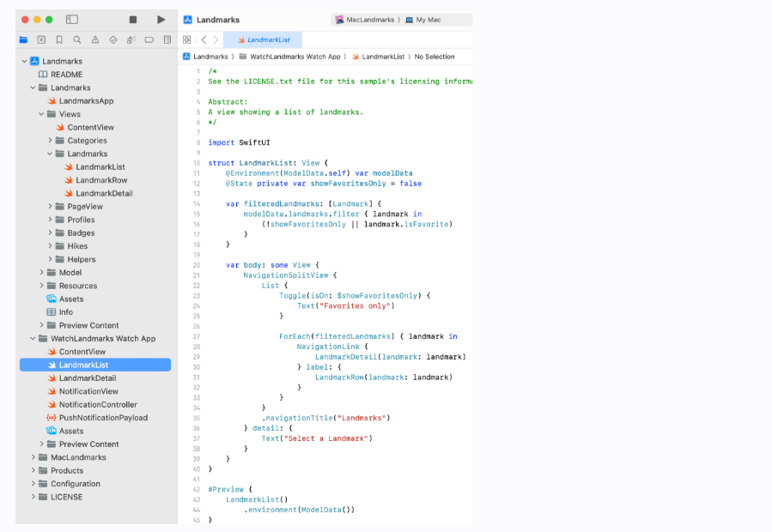The width and height of the screenshot is (772, 532).
Task: Collapse the WatchLandmarks Watch App group
Action: coord(33,339)
